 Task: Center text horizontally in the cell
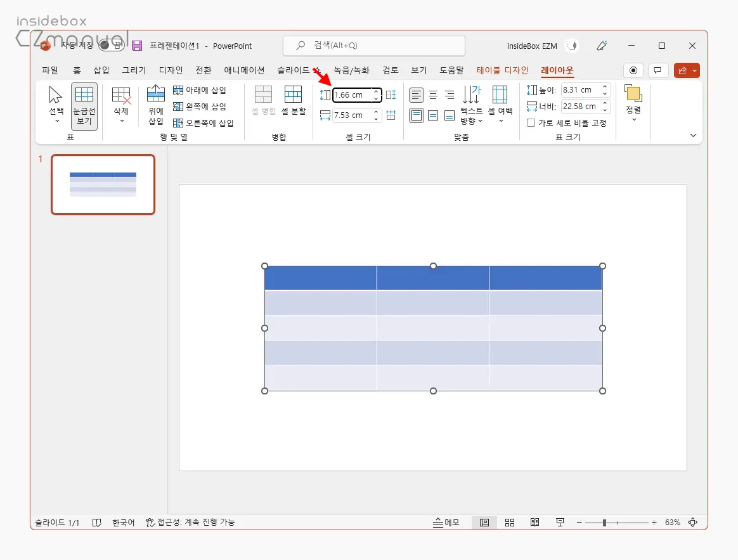click(433, 95)
